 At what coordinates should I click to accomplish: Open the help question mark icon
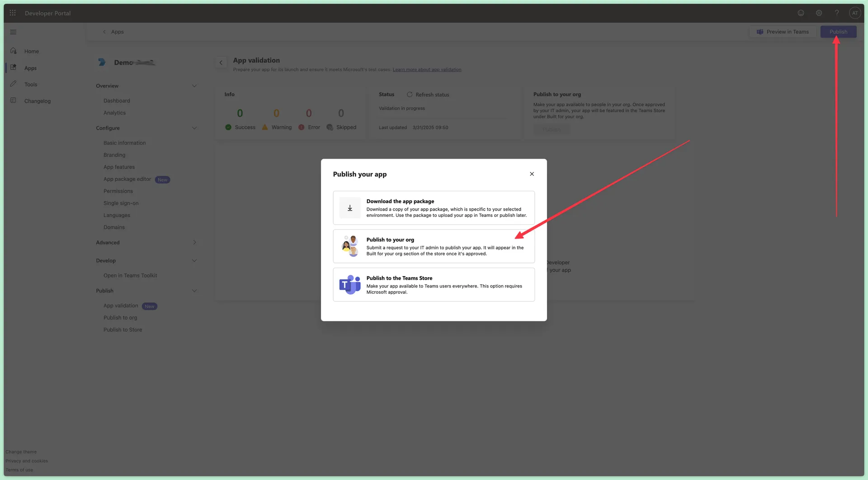point(837,13)
